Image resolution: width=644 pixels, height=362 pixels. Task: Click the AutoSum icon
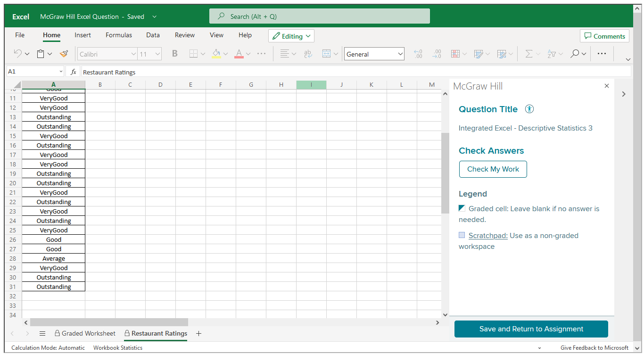pos(529,54)
